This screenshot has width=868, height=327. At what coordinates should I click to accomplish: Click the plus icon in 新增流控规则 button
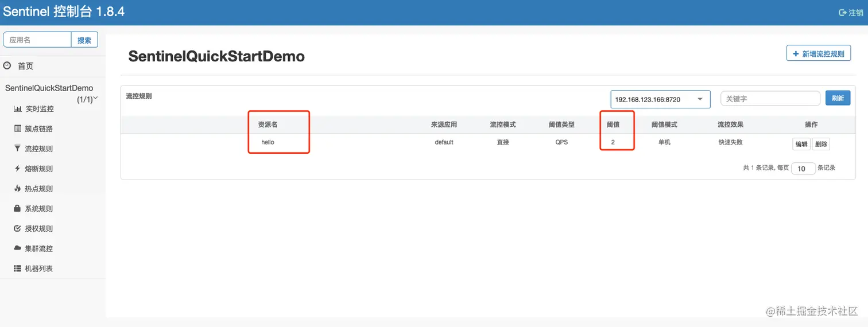pyautogui.click(x=796, y=54)
